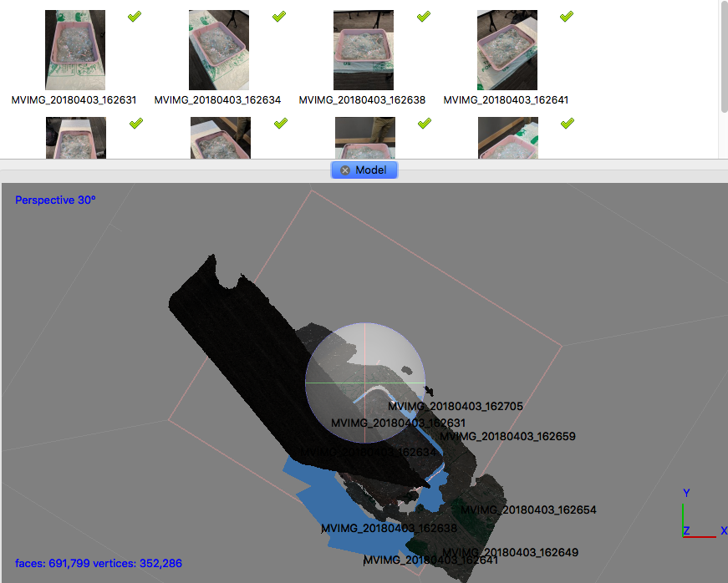This screenshot has height=583, width=728.
Task: Click the photos pane vertical scrollbar
Action: (723, 58)
